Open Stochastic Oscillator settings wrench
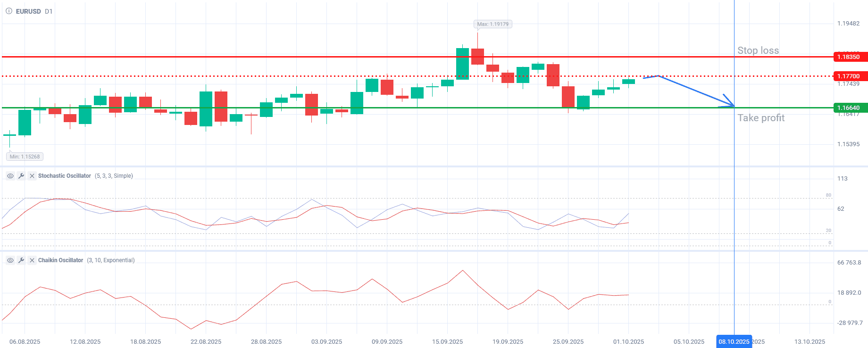The width and height of the screenshot is (868, 348). [x=21, y=176]
